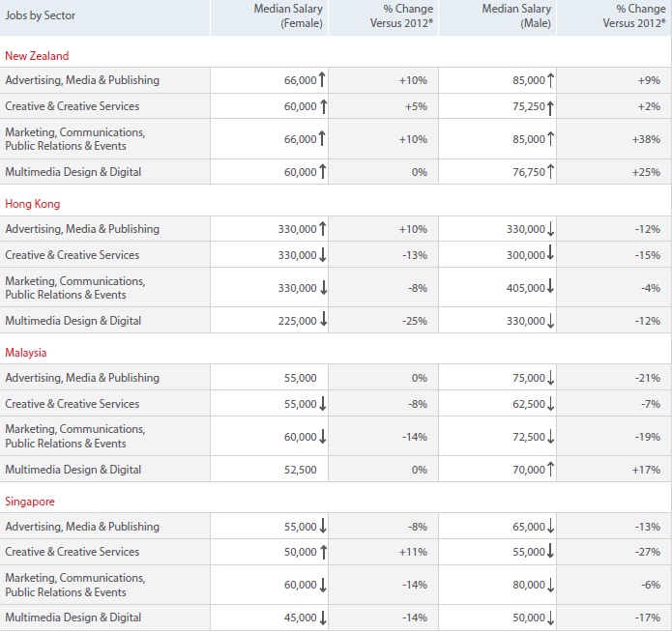
Task: Select the -27% change value
Action: coord(648,552)
